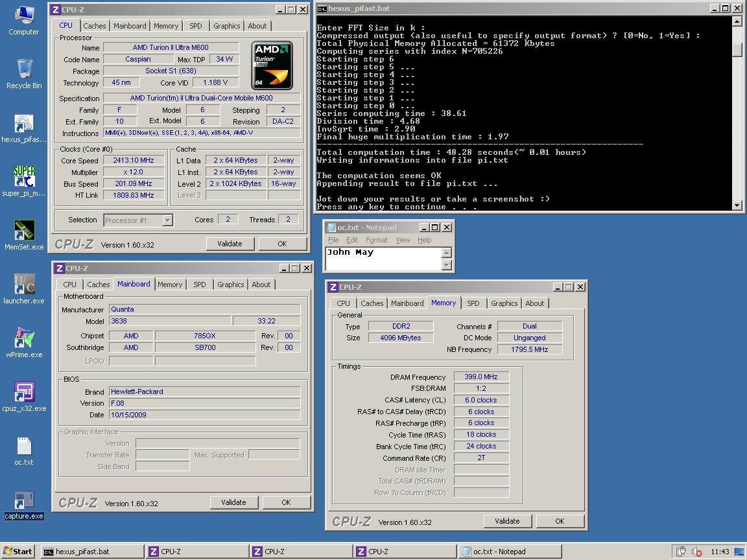Click the console scrollbar down arrow
The width and height of the screenshot is (747, 560).
737,205
